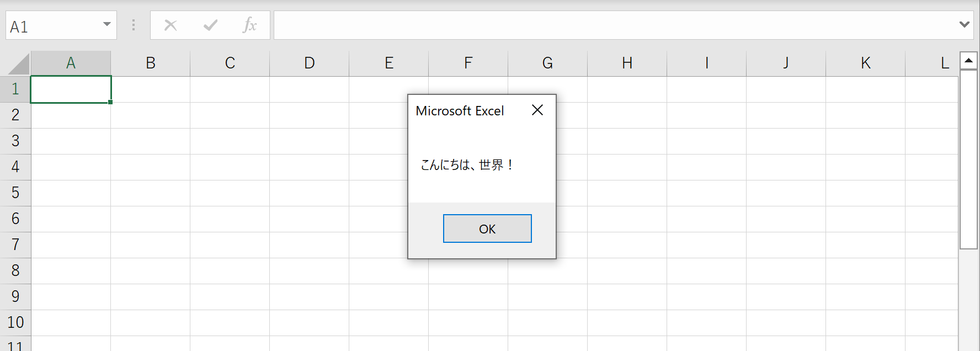
Task: Select row 6 header
Action: (x=15, y=219)
